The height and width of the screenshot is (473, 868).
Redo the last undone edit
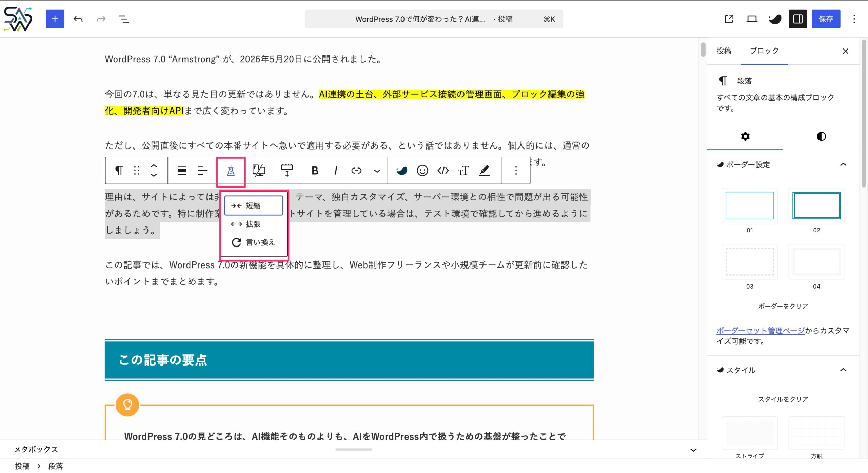coord(101,19)
